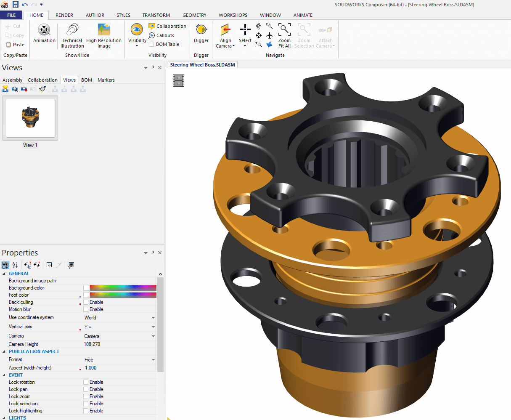Open the Animation film reel tool
511x420 pixels.
click(x=44, y=33)
